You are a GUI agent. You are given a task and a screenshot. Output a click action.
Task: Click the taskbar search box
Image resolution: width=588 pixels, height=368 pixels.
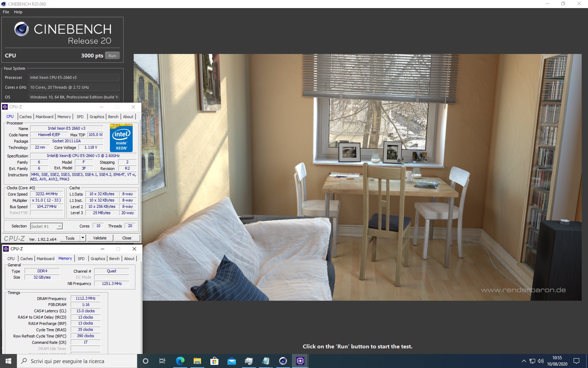[77, 361]
